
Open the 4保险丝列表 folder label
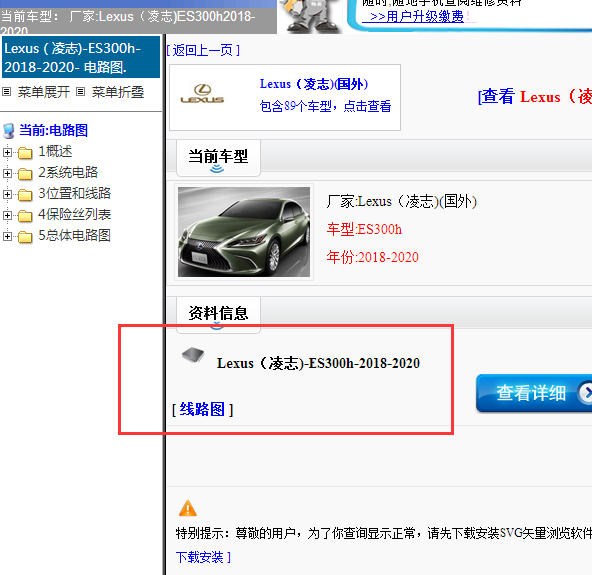click(74, 214)
